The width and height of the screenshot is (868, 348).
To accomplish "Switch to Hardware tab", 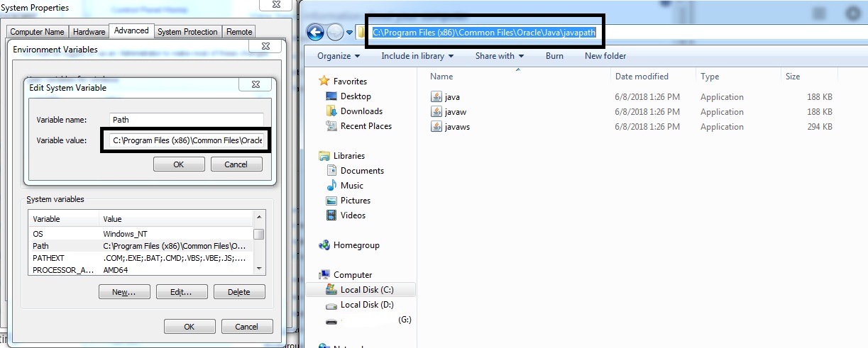I will [89, 32].
